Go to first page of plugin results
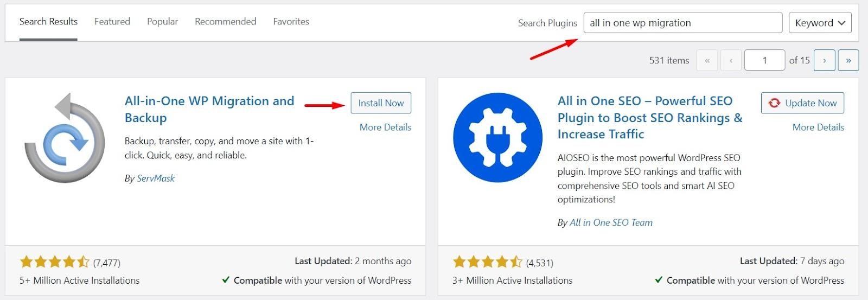The width and height of the screenshot is (868, 300). [707, 60]
